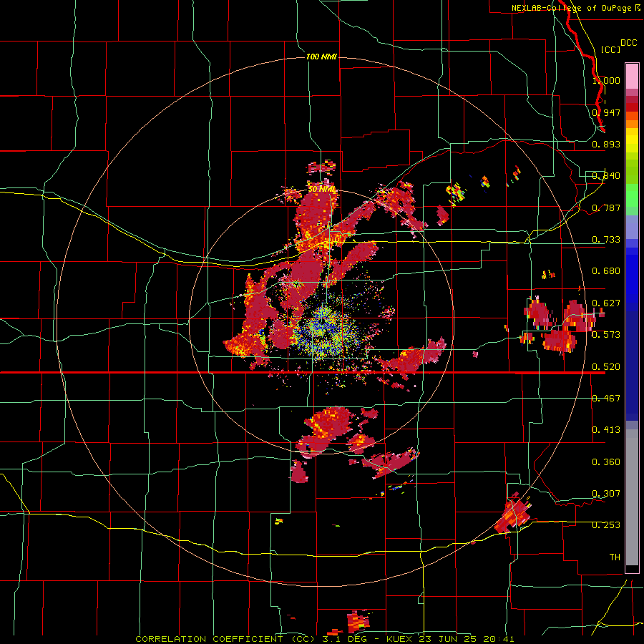The width and height of the screenshot is (644, 644).
Task: Select the 0.573 scale value
Action: (606, 335)
